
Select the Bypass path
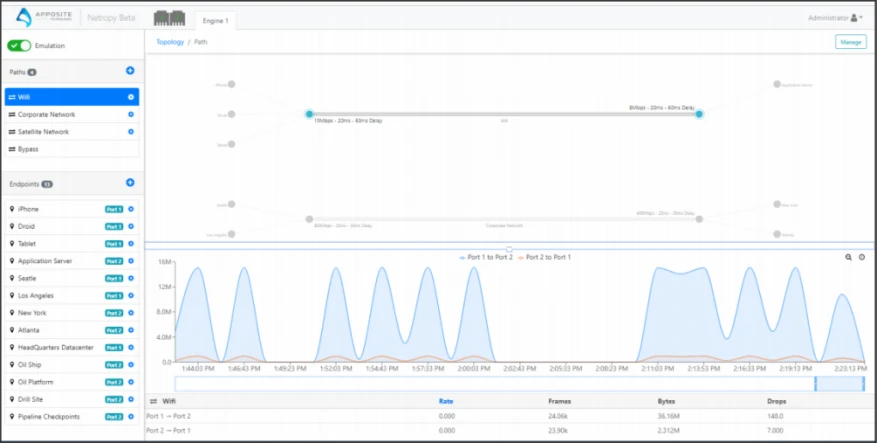[x=28, y=149]
